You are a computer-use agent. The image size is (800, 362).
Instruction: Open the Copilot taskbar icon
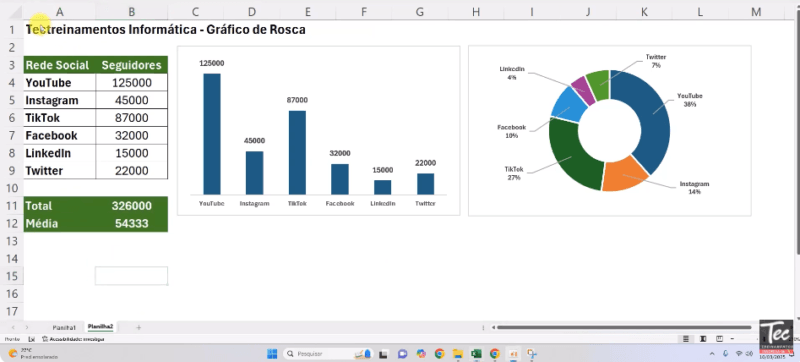(421, 353)
